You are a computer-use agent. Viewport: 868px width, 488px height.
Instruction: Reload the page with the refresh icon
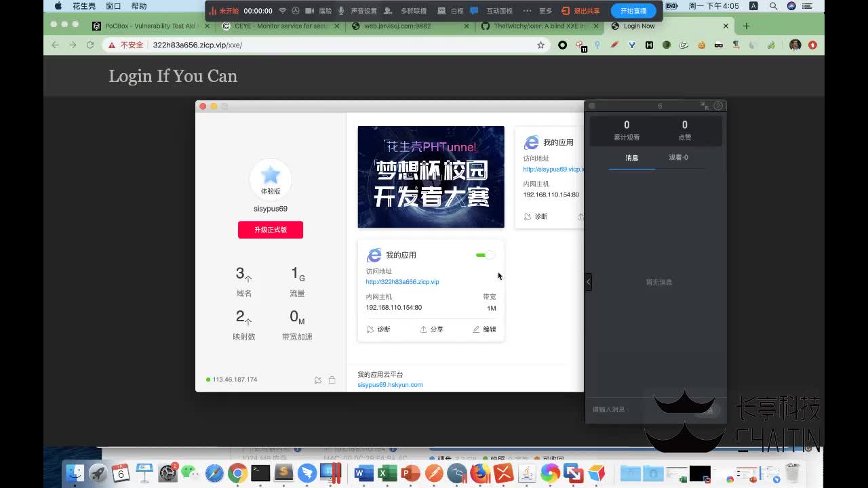pyautogui.click(x=90, y=45)
